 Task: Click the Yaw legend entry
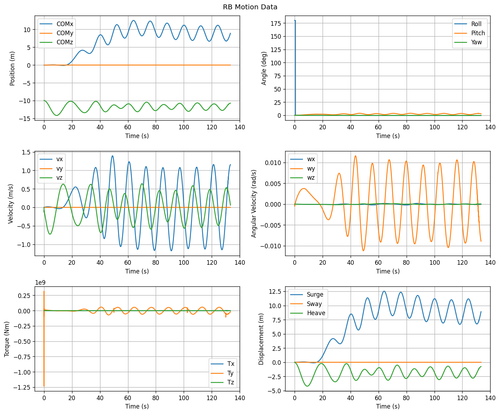click(469, 42)
